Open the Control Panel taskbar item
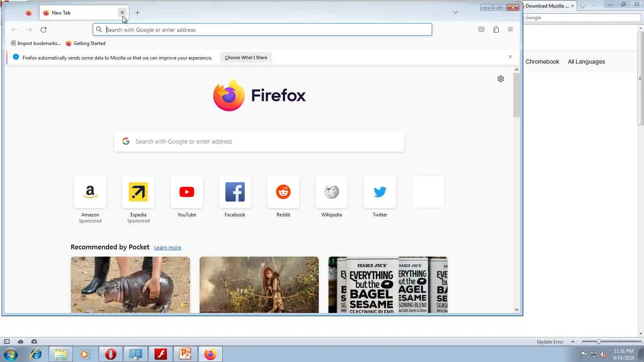 tap(136, 354)
